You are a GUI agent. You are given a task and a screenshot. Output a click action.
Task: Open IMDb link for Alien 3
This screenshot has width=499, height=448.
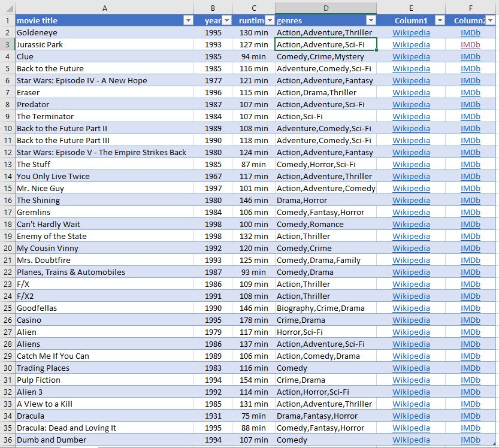pos(470,392)
